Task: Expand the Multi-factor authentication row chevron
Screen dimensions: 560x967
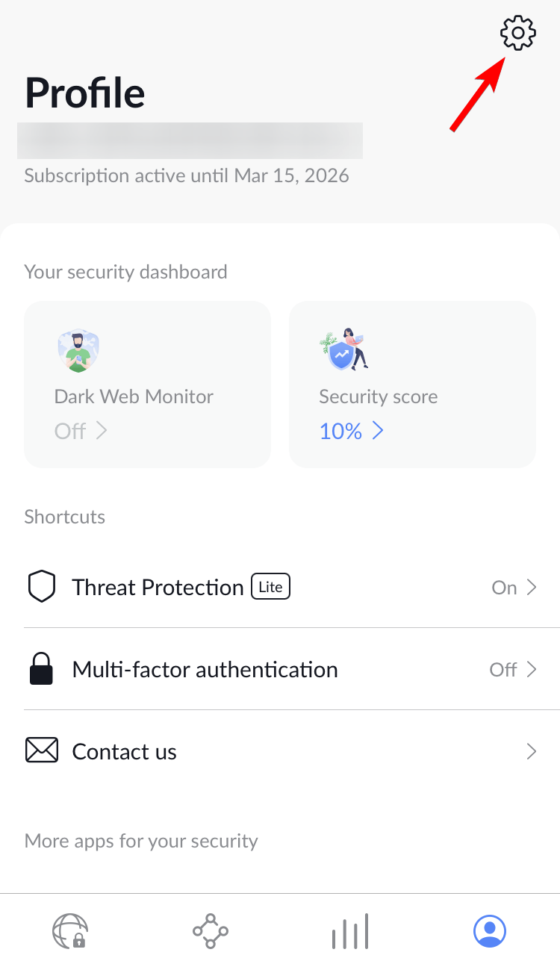Action: [x=532, y=669]
